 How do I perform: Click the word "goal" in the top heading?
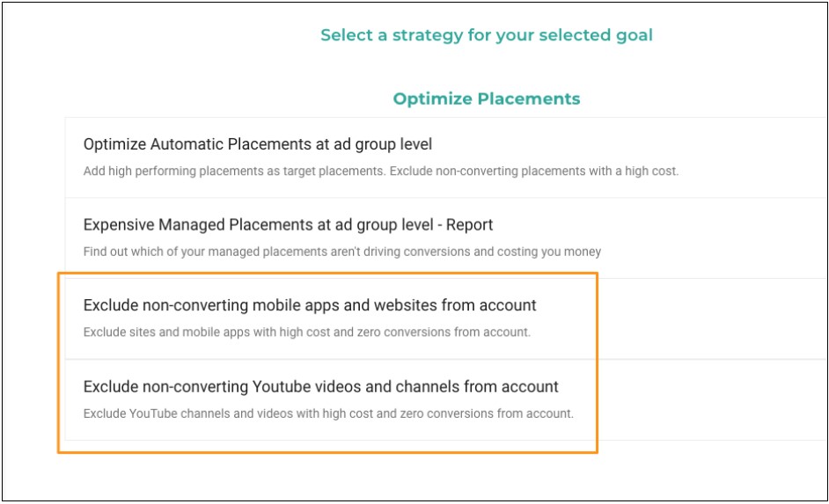tap(634, 36)
